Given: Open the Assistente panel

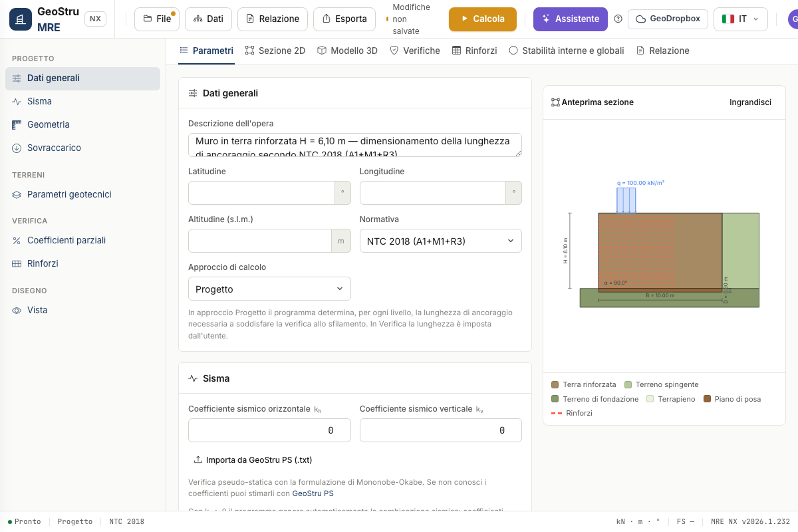Looking at the screenshot, I should [571, 19].
